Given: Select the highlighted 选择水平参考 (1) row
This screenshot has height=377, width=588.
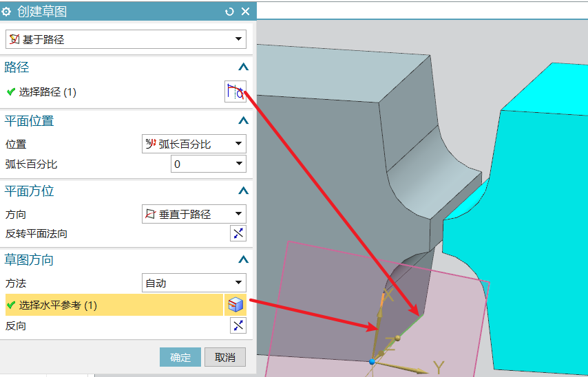Looking at the screenshot, I should point(114,305).
